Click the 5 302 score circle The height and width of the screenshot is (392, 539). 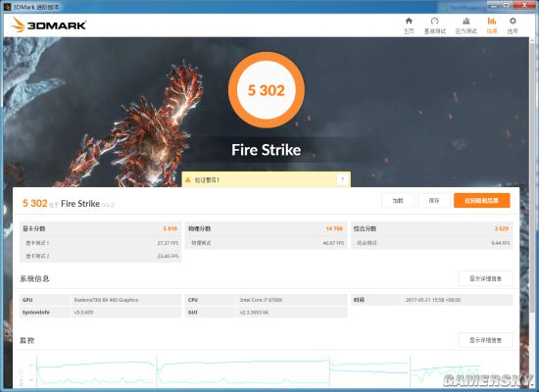click(266, 90)
